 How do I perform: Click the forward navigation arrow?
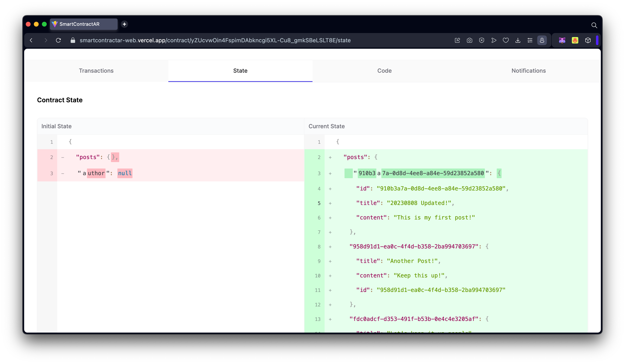click(x=46, y=40)
